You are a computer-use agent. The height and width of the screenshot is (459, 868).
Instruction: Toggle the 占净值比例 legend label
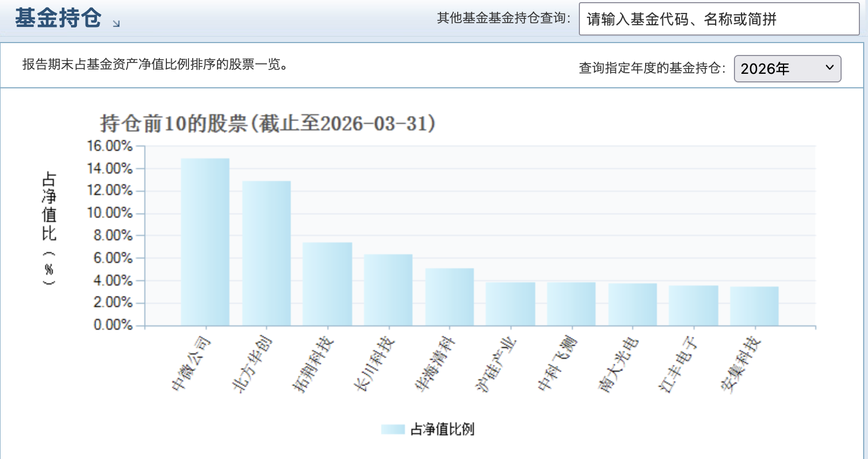442,429
